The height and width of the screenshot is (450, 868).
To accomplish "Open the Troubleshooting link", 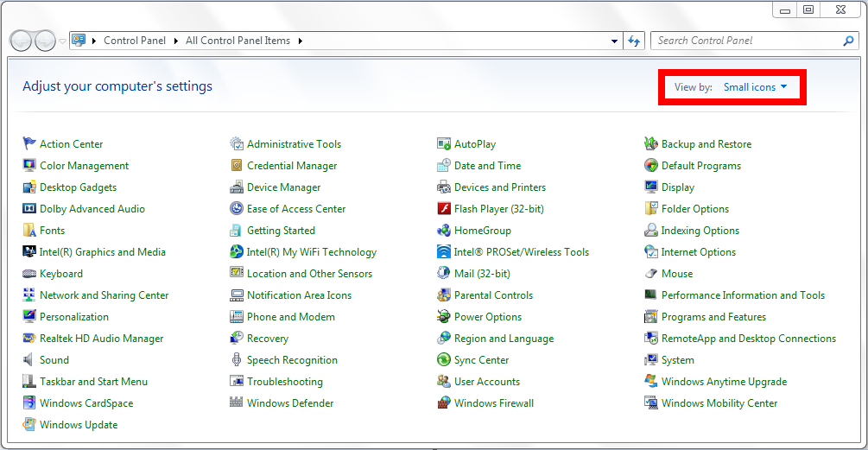I will (284, 382).
